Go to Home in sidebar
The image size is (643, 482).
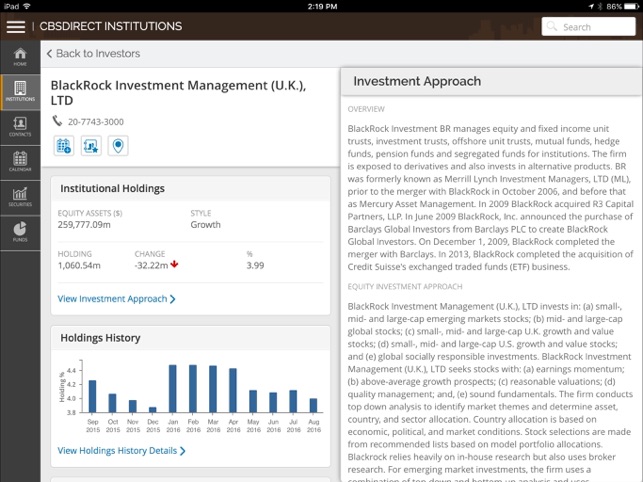[20, 57]
